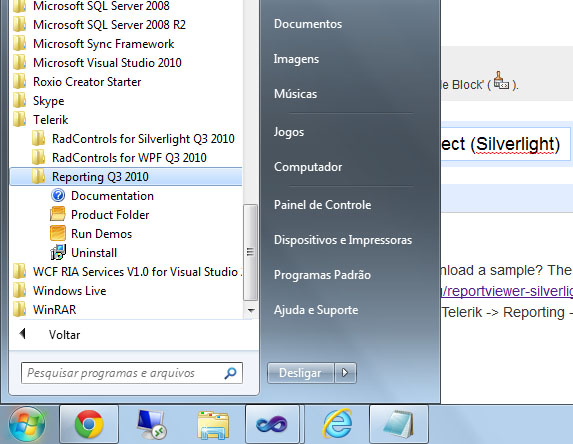Viewport: 573px width, 444px height.
Task: Launch Internet Explorer from the taskbar
Action: [337, 424]
